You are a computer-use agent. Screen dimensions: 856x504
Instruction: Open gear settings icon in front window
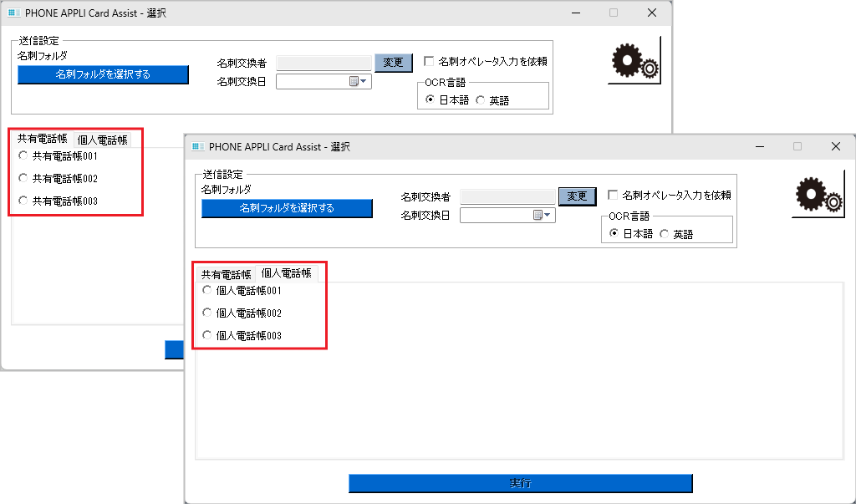[818, 195]
